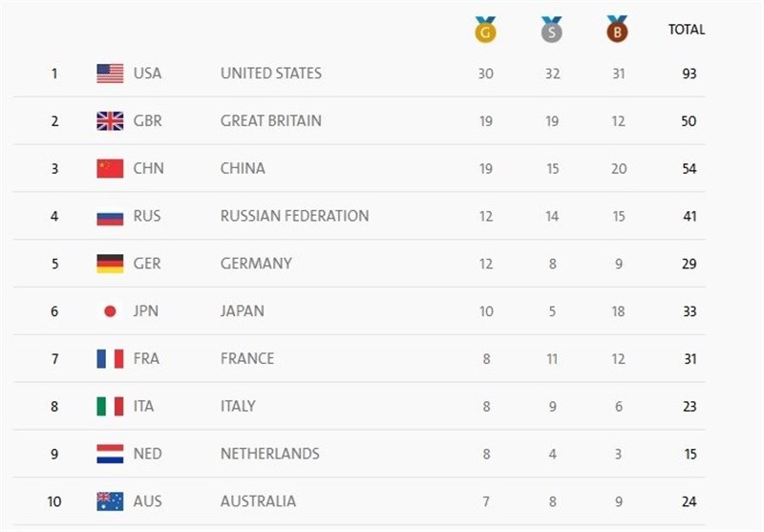Click the Netherlands flag icon

[110, 454]
